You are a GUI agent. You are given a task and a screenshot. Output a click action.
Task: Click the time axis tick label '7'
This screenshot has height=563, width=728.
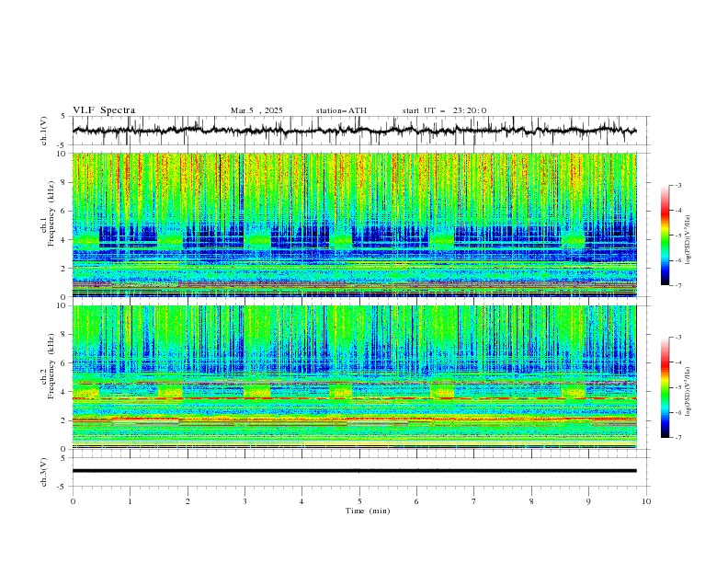474,501
